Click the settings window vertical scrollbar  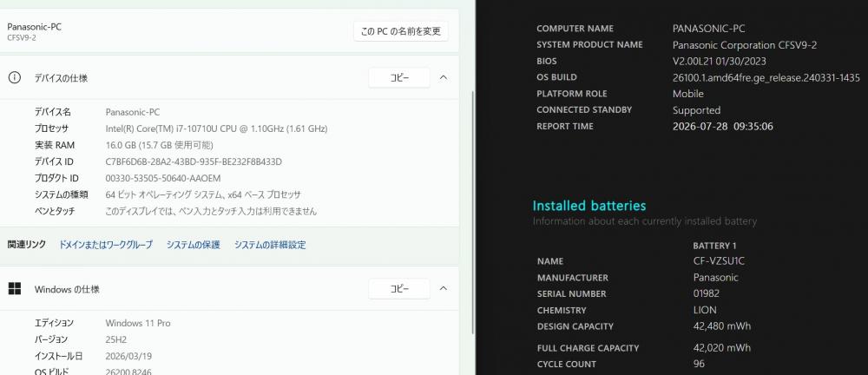(472, 212)
